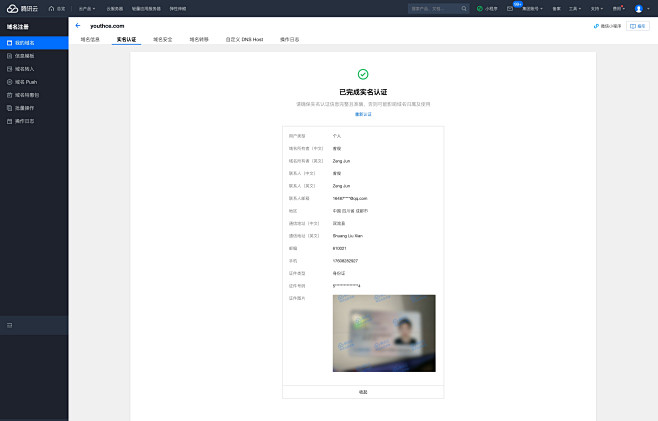Click the Zeng Jun contact person value

(341, 186)
